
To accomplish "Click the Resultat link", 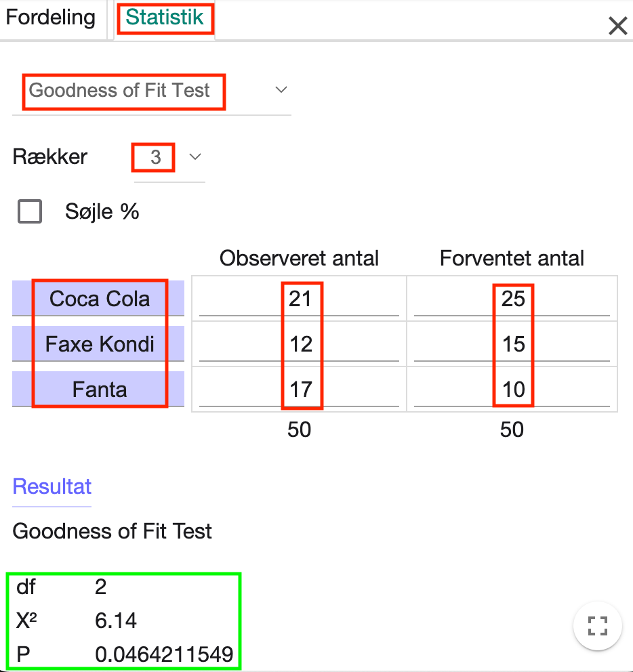I will coord(52,487).
